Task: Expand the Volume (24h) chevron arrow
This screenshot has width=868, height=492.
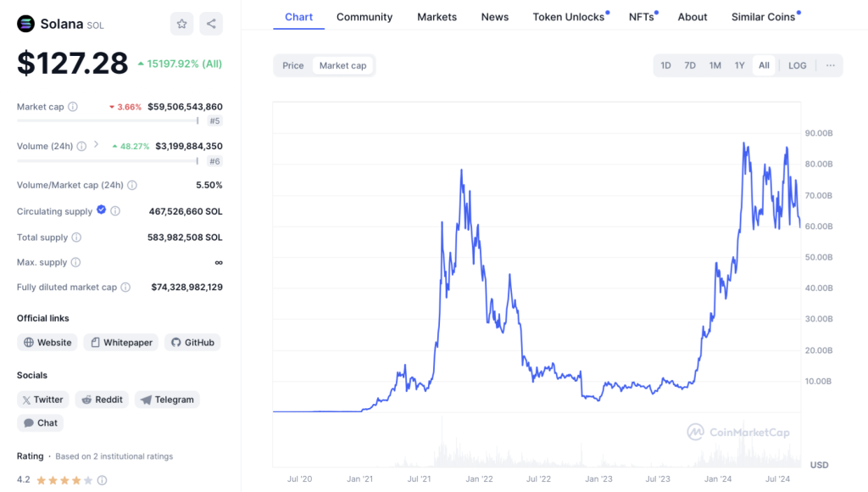Action: [x=97, y=144]
